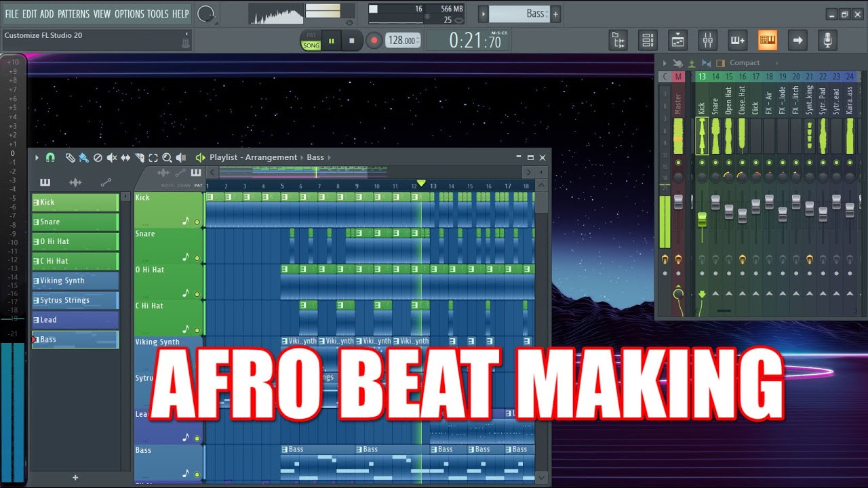Click the right arrow toolbar icon
This screenshot has height=488, width=868.
[797, 41]
